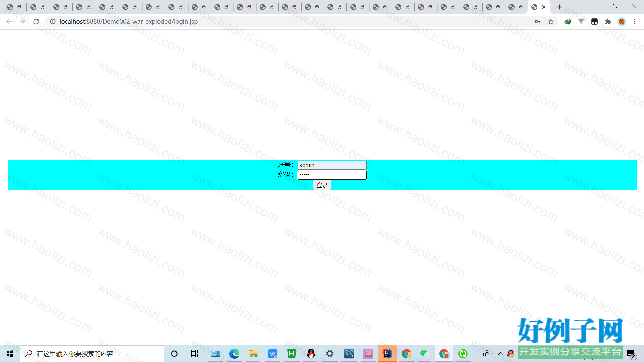
Task: Open the Windows notification center
Action: (631, 354)
